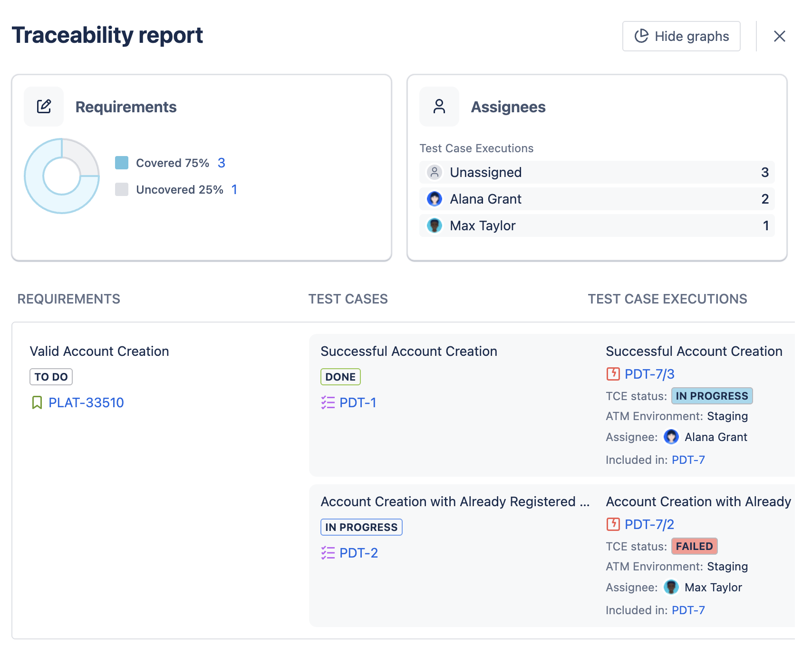Screen dimensions: 812x647
Task: Close the Traceability report dialog
Action: click(x=779, y=36)
